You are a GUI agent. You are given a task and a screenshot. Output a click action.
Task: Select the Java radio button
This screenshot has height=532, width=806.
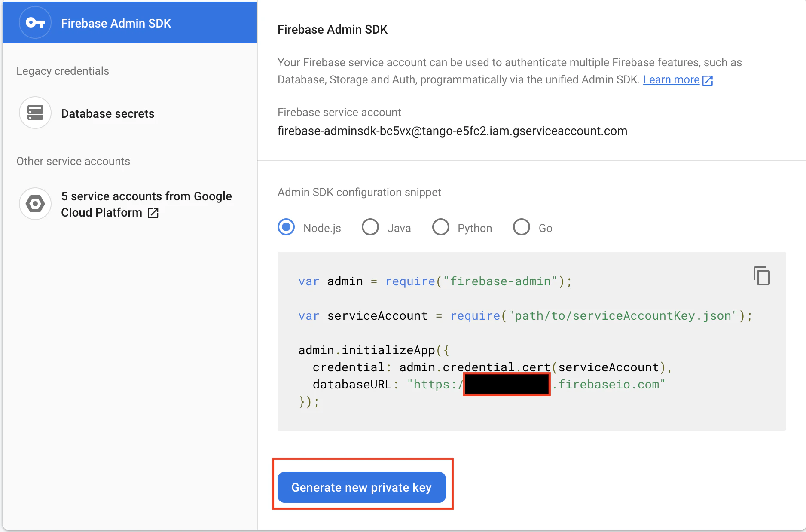pyautogui.click(x=370, y=227)
